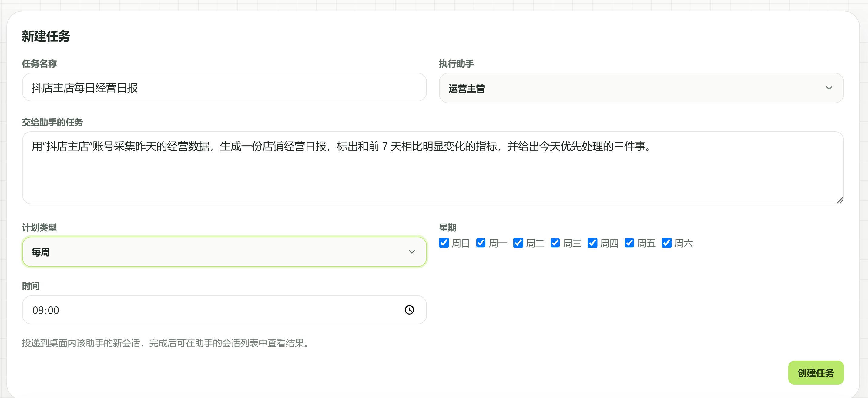This screenshot has height=398, width=868.
Task: Disable the 周四 checkbox
Action: [592, 243]
